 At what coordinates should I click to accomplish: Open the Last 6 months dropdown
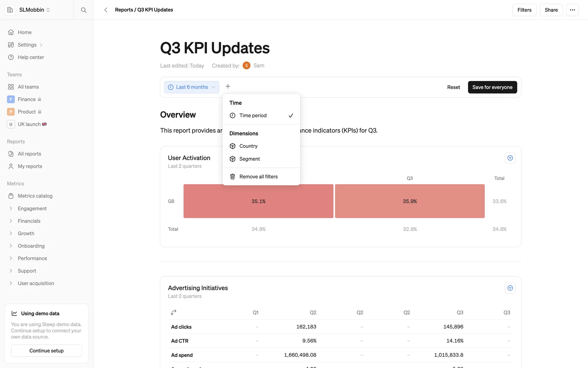tap(192, 87)
